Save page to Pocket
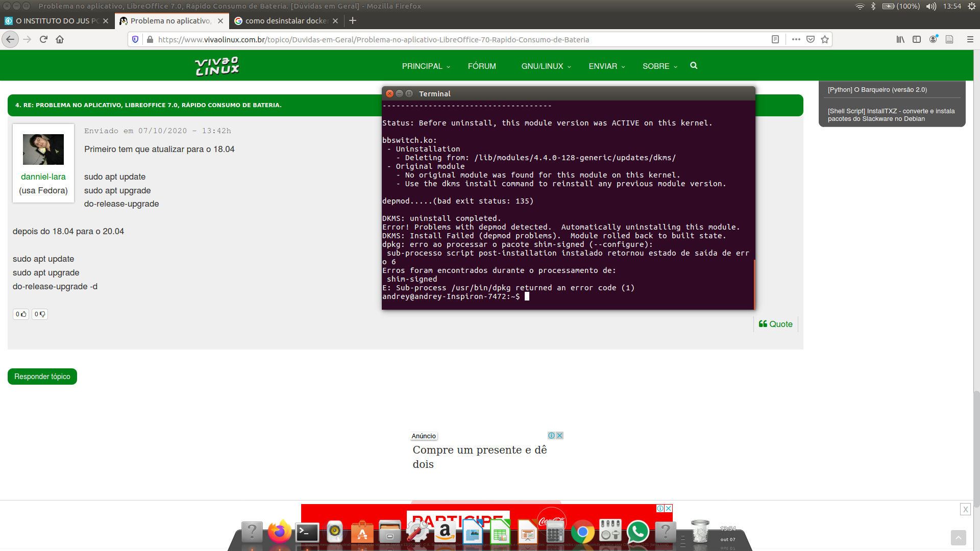980x551 pixels. (x=811, y=39)
